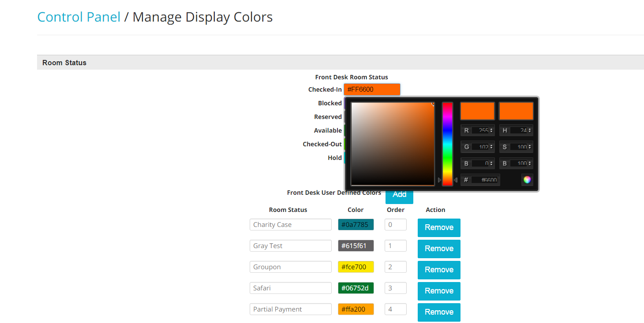Click the Charity Case #0a7785 color field
The image size is (644, 323).
click(356, 225)
